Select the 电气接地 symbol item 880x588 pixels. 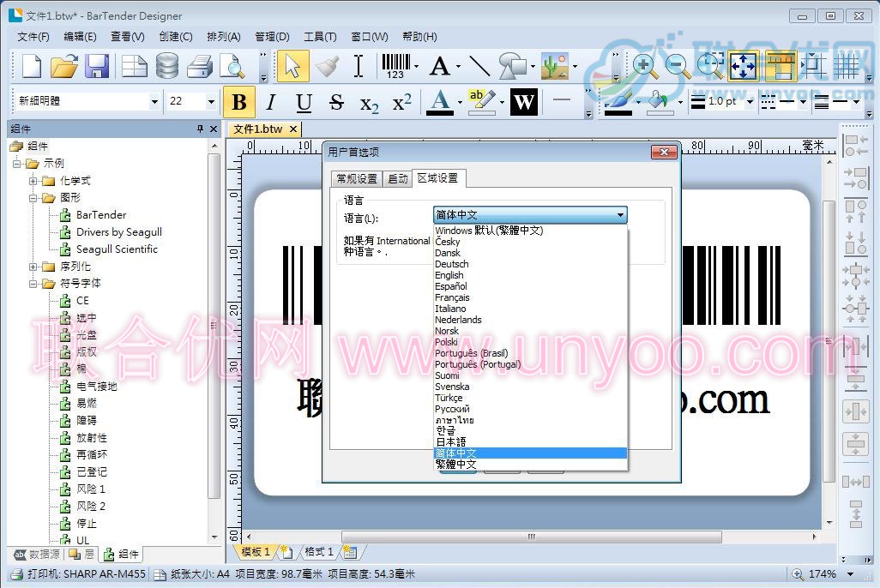tap(97, 387)
